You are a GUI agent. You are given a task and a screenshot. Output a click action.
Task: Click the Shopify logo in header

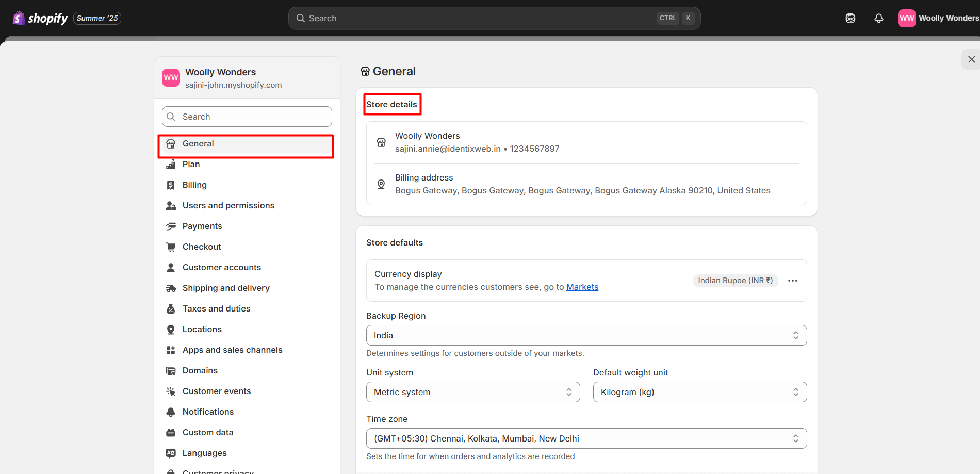(x=40, y=18)
